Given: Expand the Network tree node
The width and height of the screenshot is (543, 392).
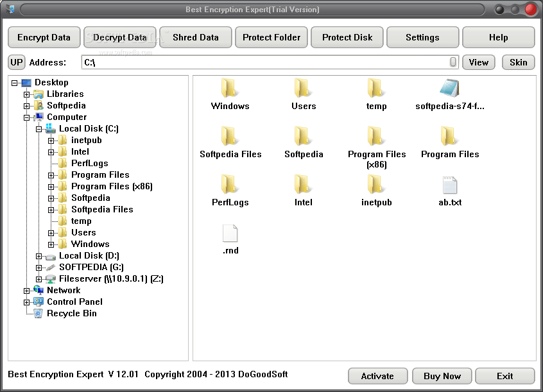Looking at the screenshot, I should [27, 290].
